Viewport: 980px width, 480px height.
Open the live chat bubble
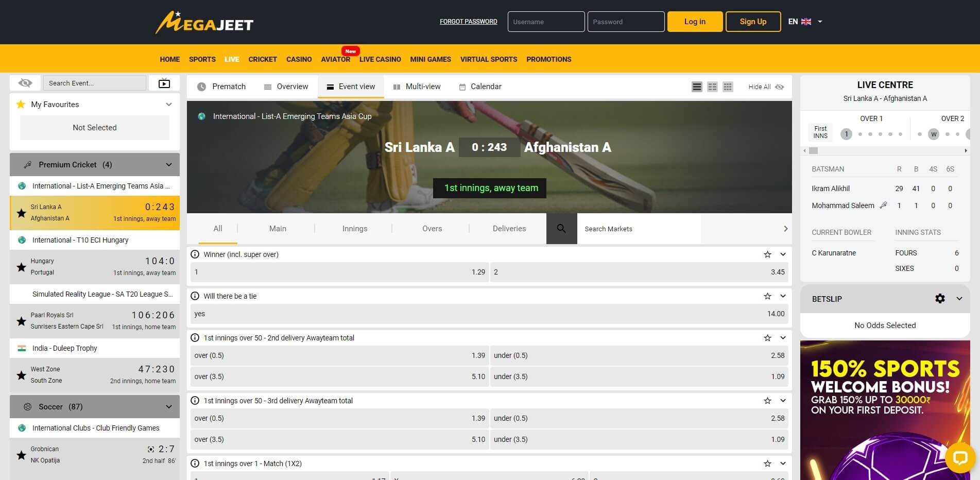(x=960, y=457)
